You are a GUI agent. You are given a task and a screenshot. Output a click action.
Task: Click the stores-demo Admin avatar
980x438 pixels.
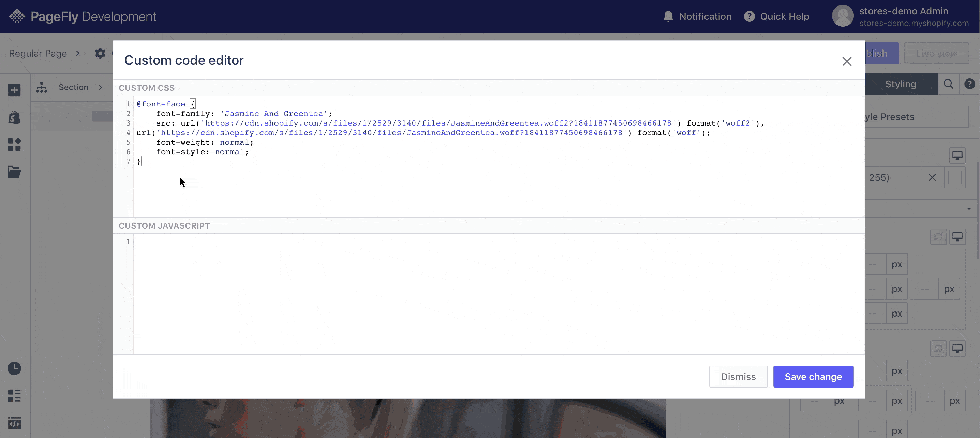click(x=842, y=16)
